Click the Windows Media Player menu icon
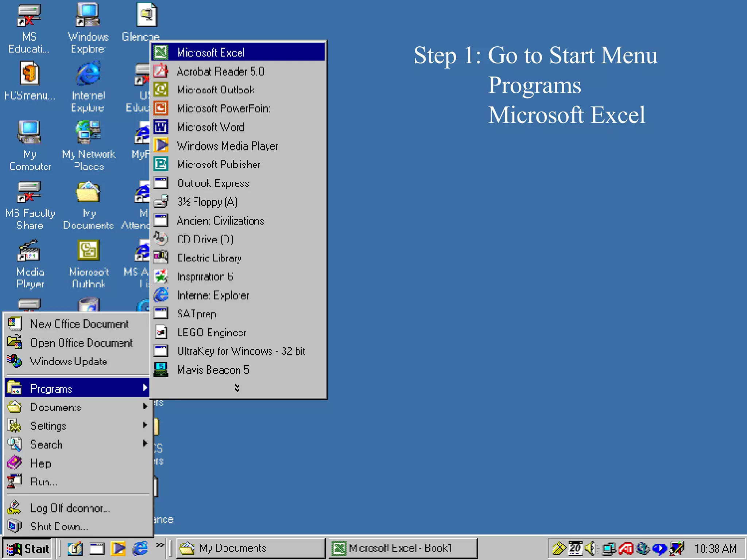Screen dimensions: 747x560 click(161, 145)
